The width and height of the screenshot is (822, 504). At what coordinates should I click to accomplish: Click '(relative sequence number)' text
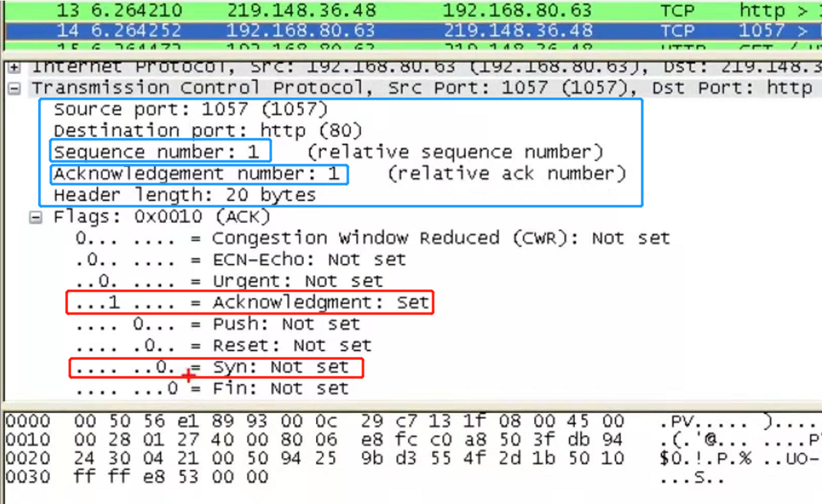click(x=455, y=152)
